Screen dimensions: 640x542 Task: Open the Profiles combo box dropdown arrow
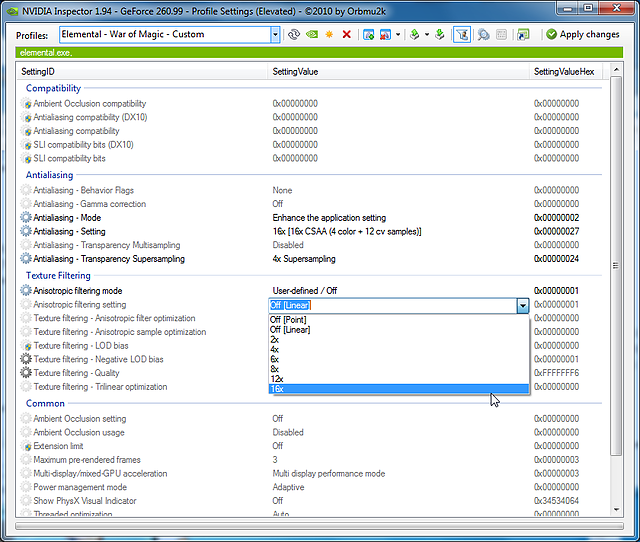tap(275, 35)
